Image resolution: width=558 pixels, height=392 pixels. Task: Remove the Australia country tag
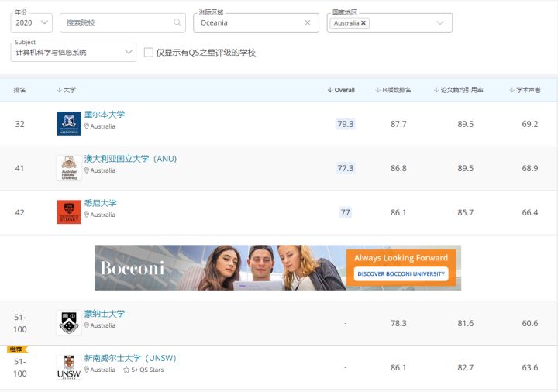coord(363,22)
